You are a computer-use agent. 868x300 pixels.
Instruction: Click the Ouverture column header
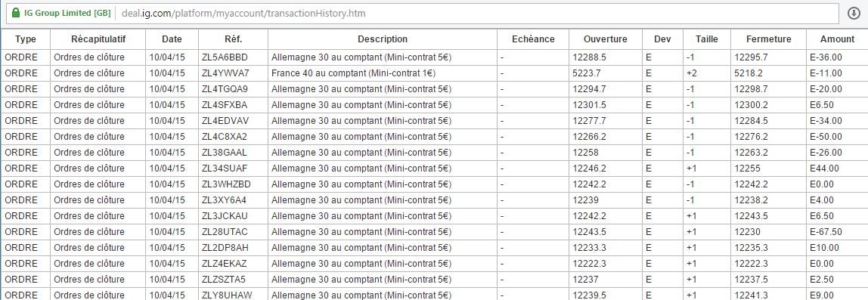605,39
